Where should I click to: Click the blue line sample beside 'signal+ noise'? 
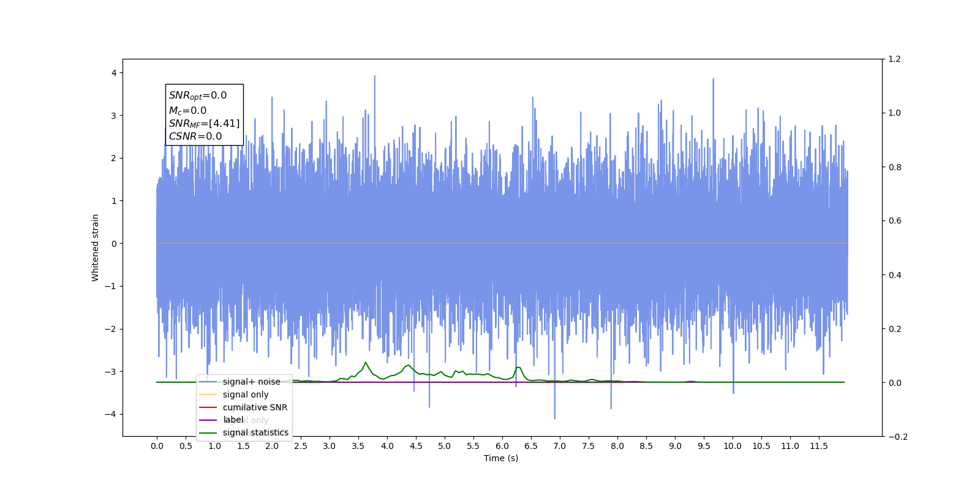click(208, 382)
